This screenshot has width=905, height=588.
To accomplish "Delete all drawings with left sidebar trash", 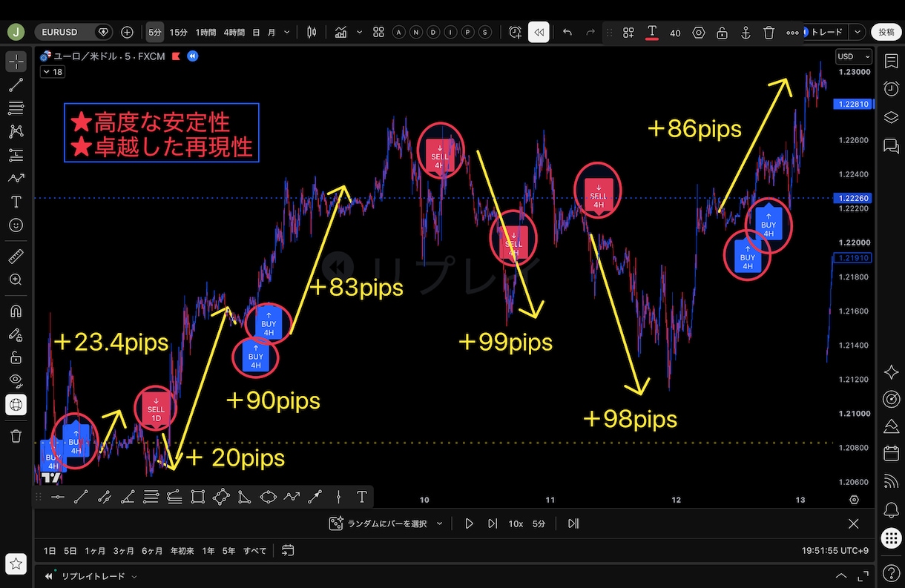I will pos(16,436).
